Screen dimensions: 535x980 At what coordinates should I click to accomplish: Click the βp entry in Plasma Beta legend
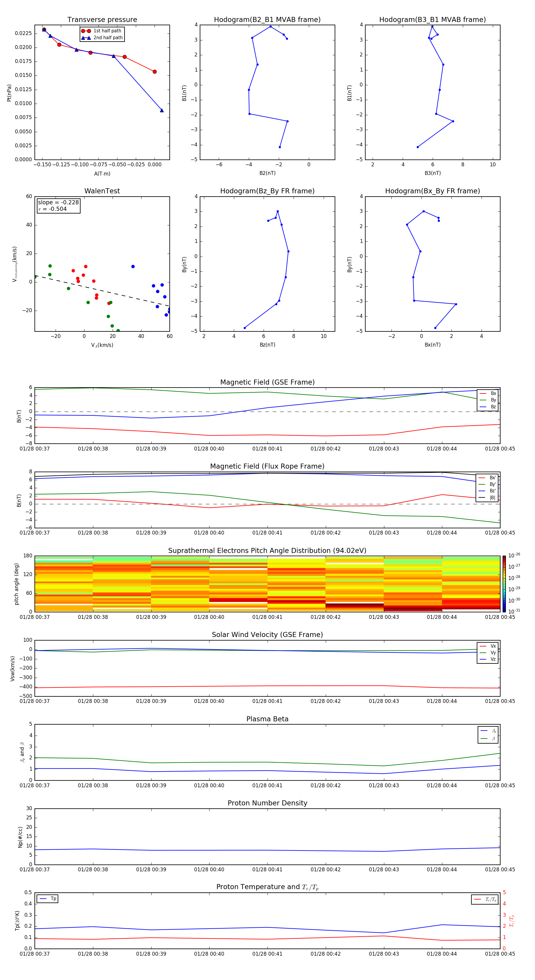pyautogui.click(x=488, y=731)
